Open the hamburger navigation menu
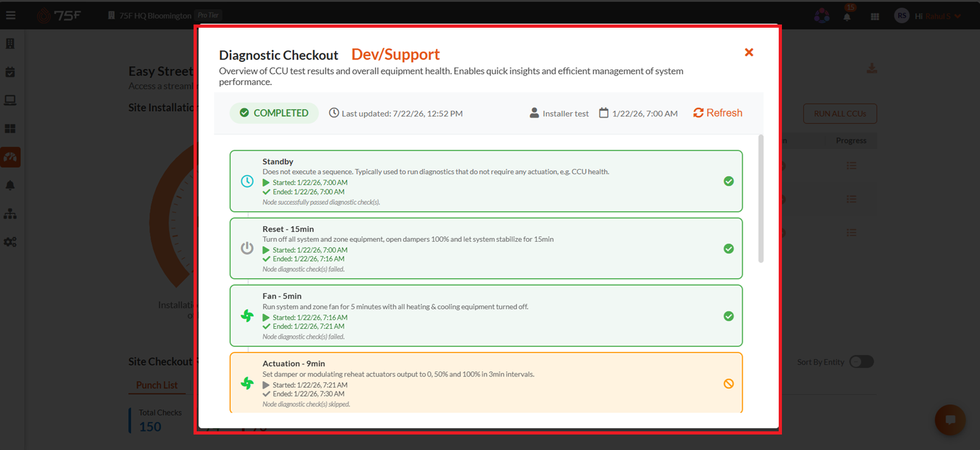 [x=10, y=15]
